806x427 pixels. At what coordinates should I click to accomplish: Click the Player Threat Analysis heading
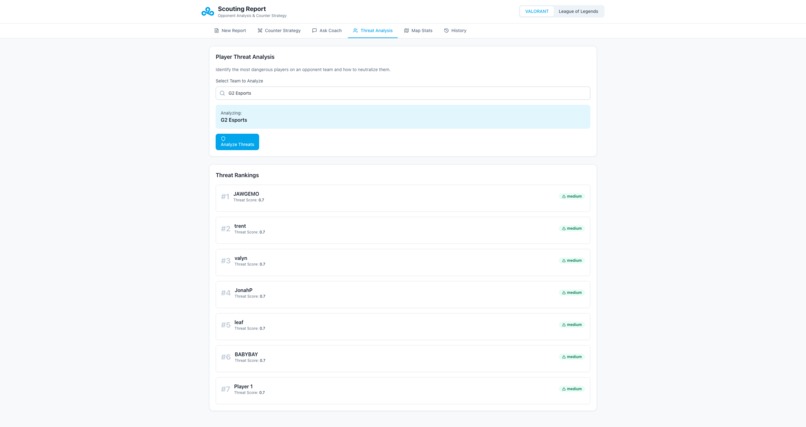[x=245, y=57]
